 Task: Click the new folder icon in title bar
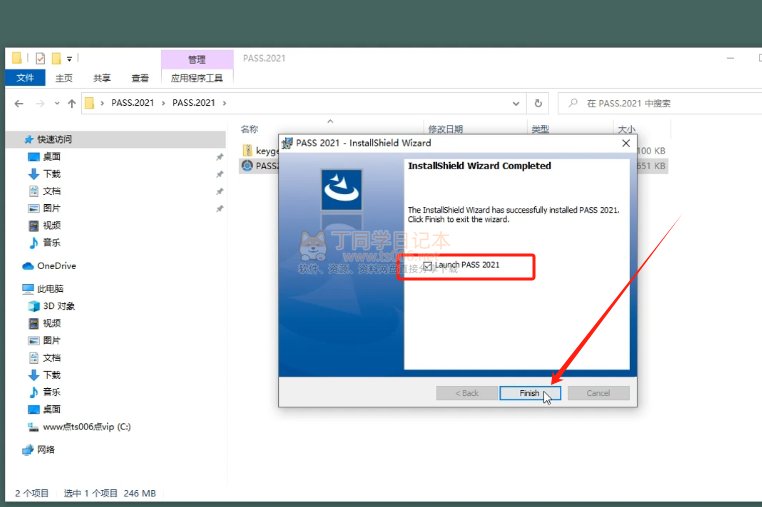tap(56, 58)
